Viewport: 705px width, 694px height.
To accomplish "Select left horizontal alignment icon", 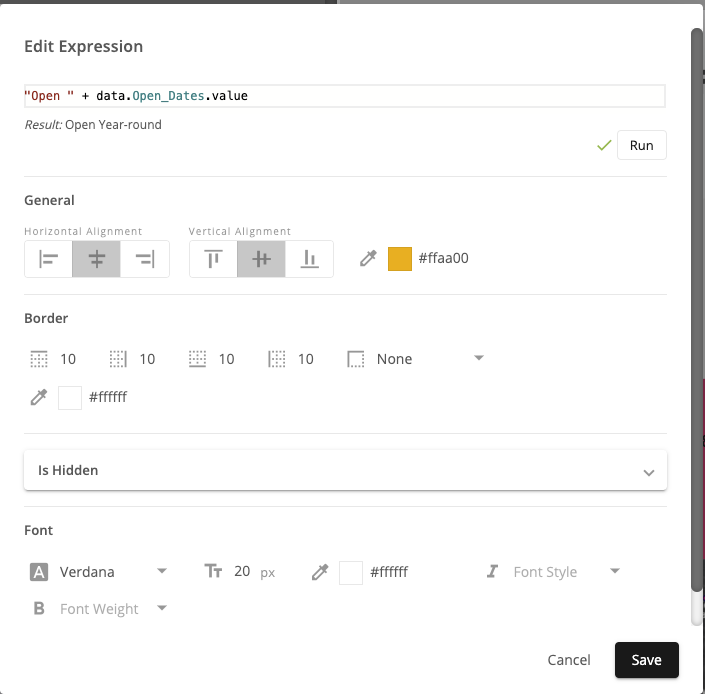I will point(49,259).
